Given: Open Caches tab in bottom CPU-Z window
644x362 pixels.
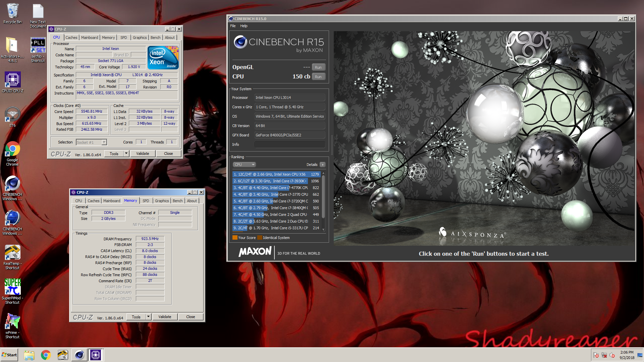Looking at the screenshot, I should click(x=94, y=201).
